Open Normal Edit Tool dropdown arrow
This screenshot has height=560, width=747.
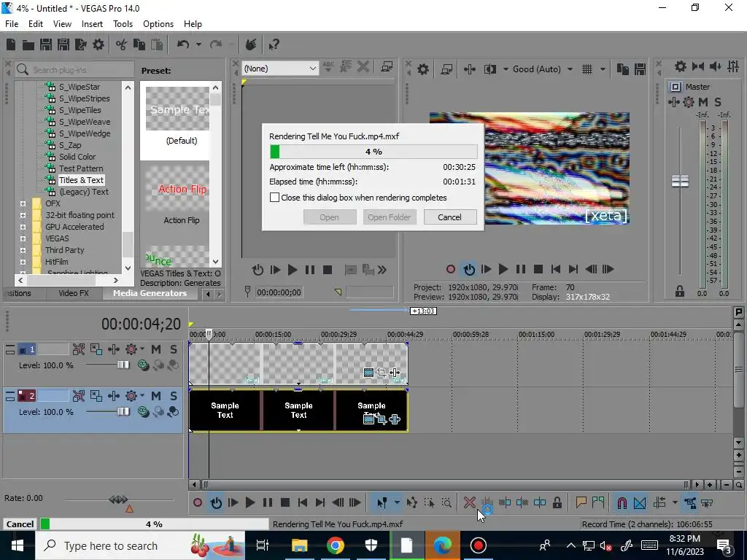pyautogui.click(x=396, y=502)
